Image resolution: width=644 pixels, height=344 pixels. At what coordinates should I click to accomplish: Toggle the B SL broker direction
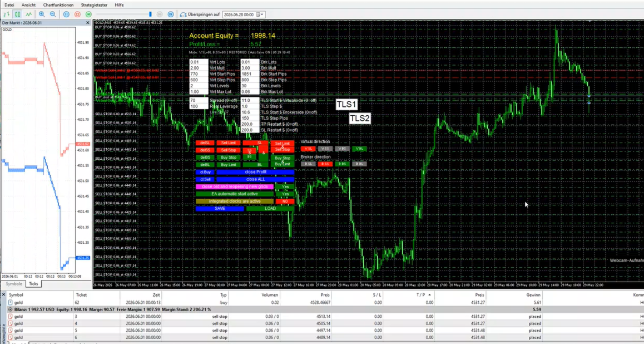point(308,164)
